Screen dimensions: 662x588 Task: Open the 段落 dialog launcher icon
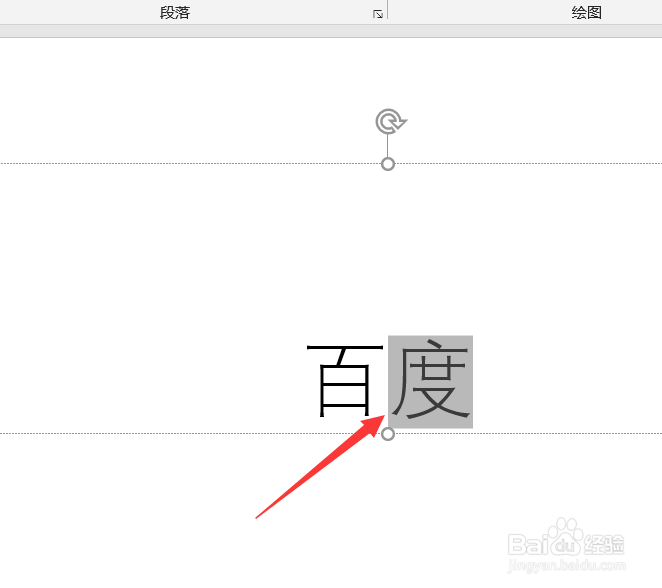coord(377,14)
